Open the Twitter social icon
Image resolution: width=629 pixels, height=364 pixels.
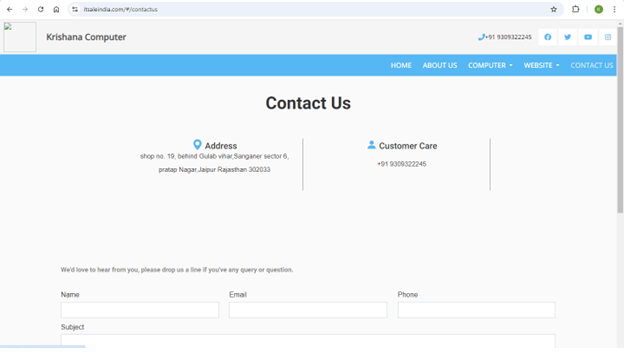point(568,37)
